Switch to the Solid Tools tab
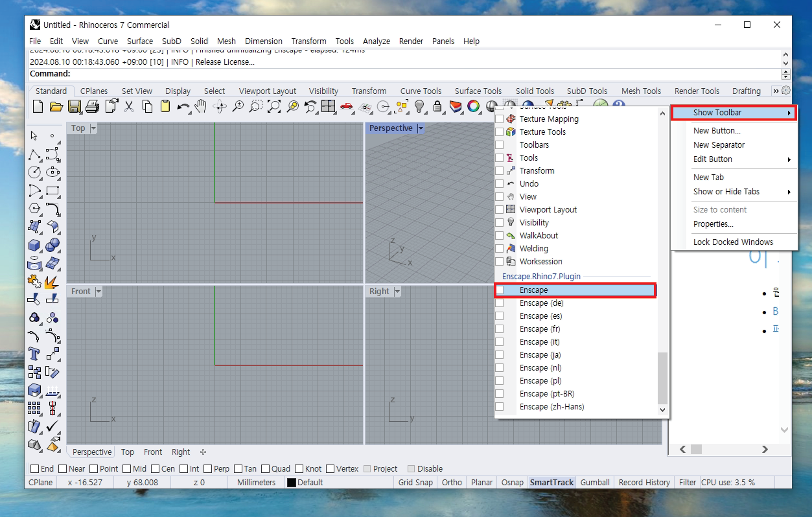The image size is (812, 517). tap(535, 91)
